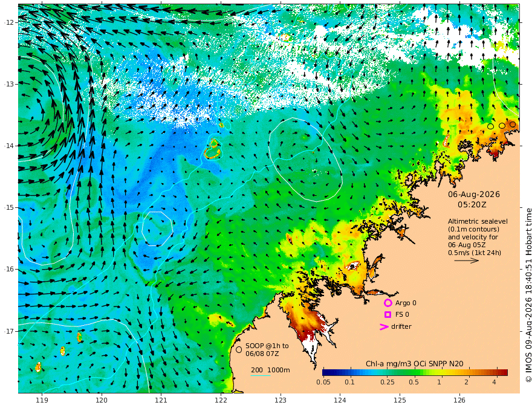Click the latitude axis label -17
The image size is (532, 411).
pyautogui.click(x=9, y=331)
